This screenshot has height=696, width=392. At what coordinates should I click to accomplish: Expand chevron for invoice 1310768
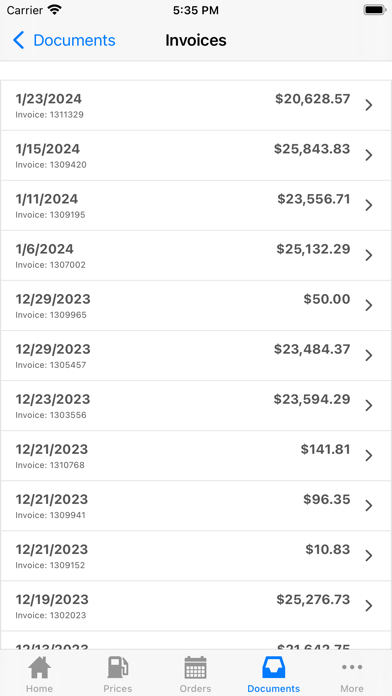(x=368, y=455)
